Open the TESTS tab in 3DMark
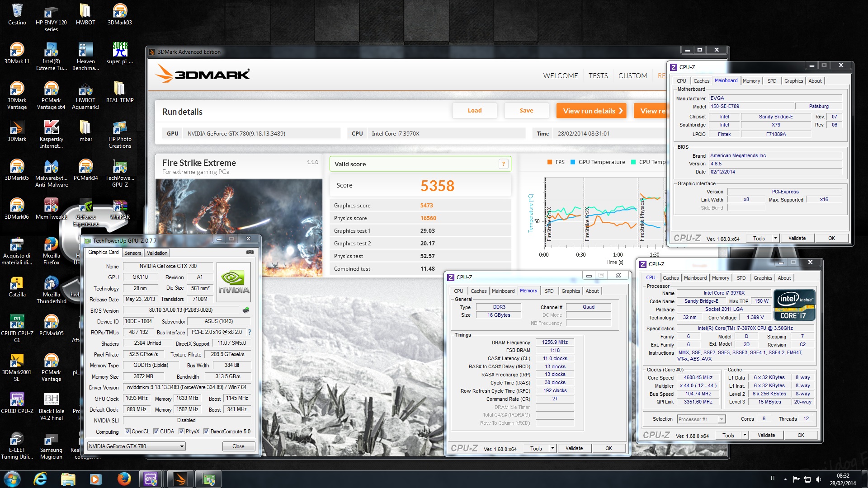The height and width of the screenshot is (488, 868). tap(598, 76)
